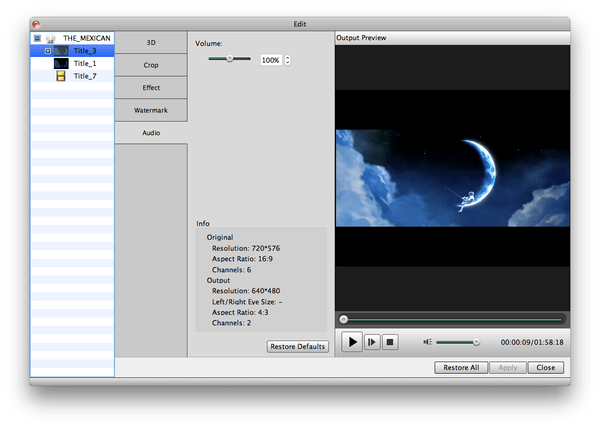Click the THE_MEXICAN root label
The height and width of the screenshot is (428, 600).
tap(87, 38)
